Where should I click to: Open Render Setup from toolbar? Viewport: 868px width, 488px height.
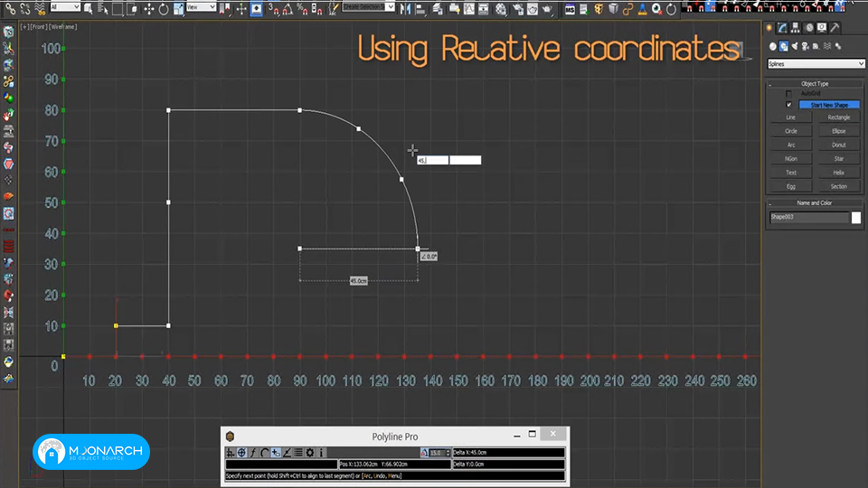click(x=517, y=8)
